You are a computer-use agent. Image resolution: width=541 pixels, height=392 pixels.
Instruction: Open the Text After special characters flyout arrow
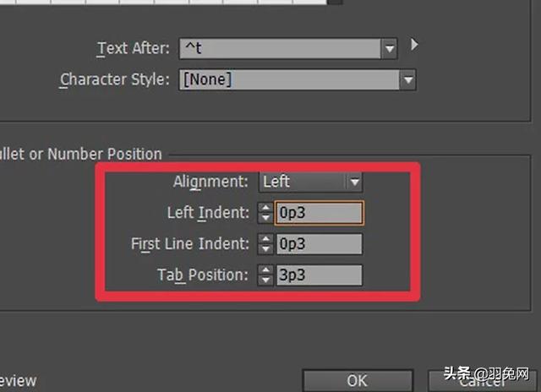[414, 46]
